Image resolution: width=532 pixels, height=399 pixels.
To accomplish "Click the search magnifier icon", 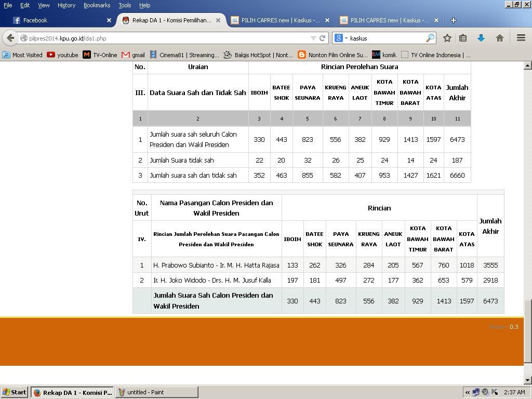I will pos(430,38).
